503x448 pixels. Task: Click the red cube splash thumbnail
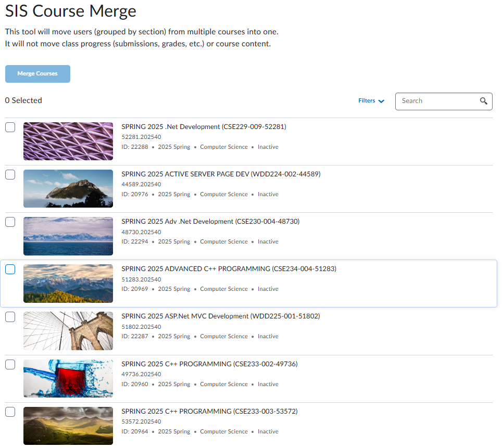68,379
